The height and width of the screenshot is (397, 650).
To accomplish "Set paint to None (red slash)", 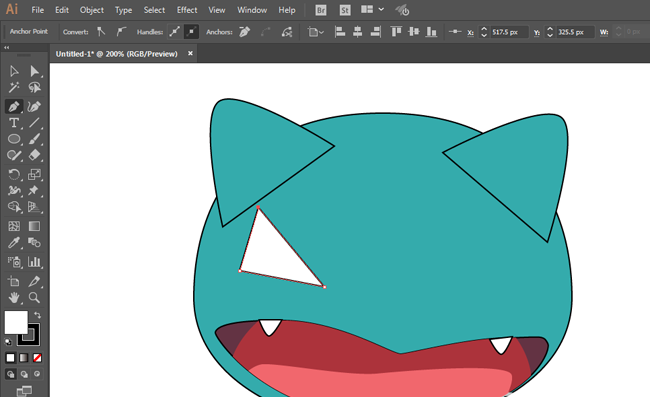I will pos(37,358).
